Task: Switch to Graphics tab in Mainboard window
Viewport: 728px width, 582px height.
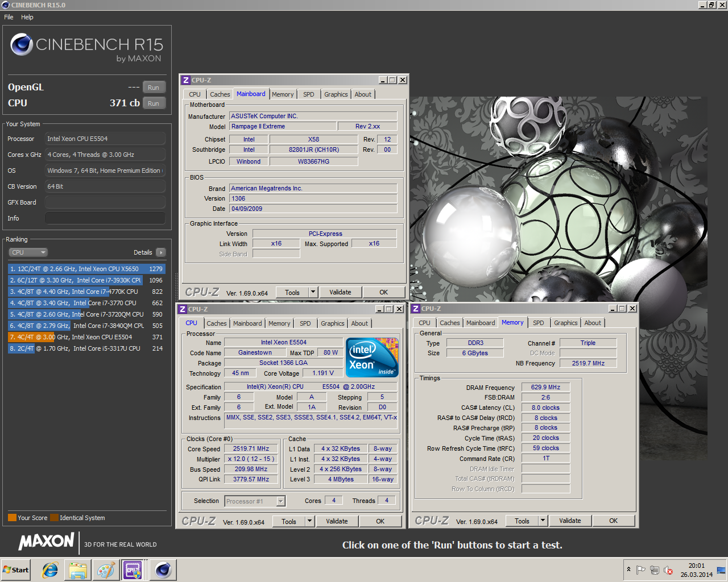Action: 336,94
